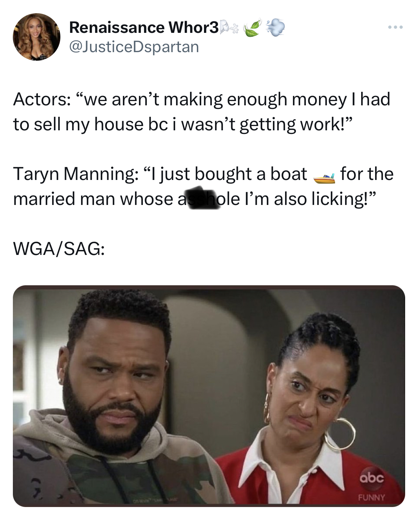Open the Renaissance Whor3 display name
The height and width of the screenshot is (532, 418).
coord(144,27)
